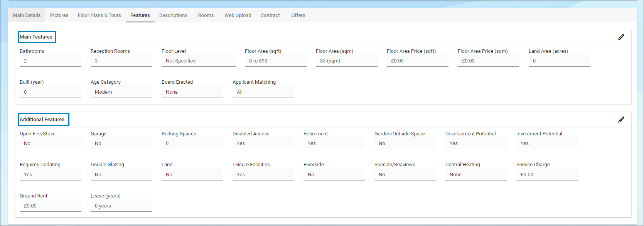Screen dimensions: 644x226
Task: Click the Built (year) field
Action: coord(51,92)
